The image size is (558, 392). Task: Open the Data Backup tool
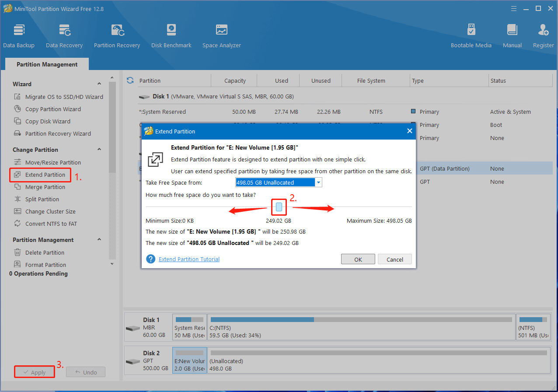19,36
